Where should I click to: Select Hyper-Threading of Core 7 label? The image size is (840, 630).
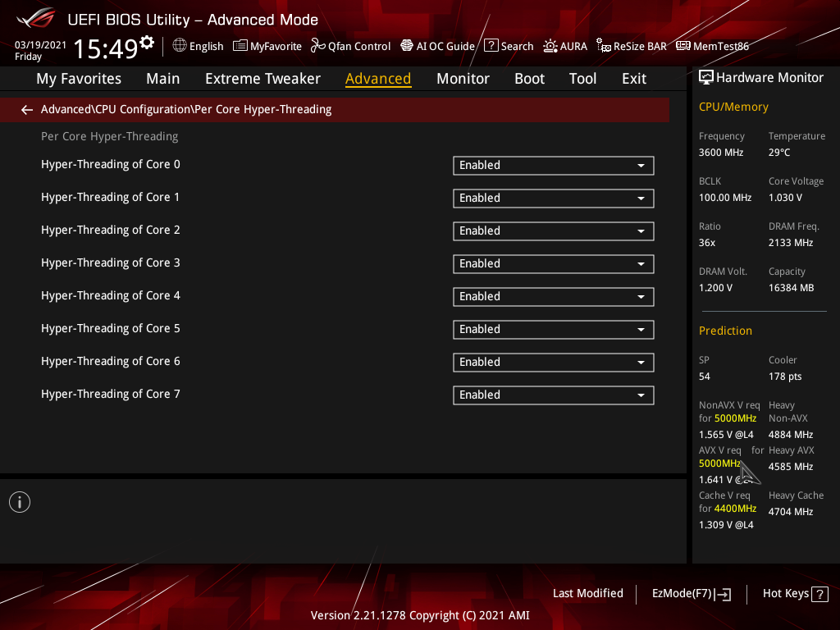click(x=111, y=395)
